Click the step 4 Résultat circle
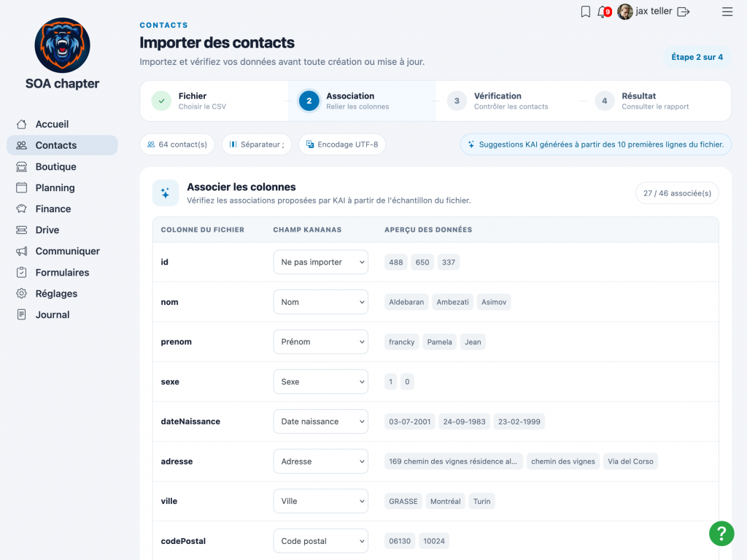The width and height of the screenshot is (747, 560). 605,101
